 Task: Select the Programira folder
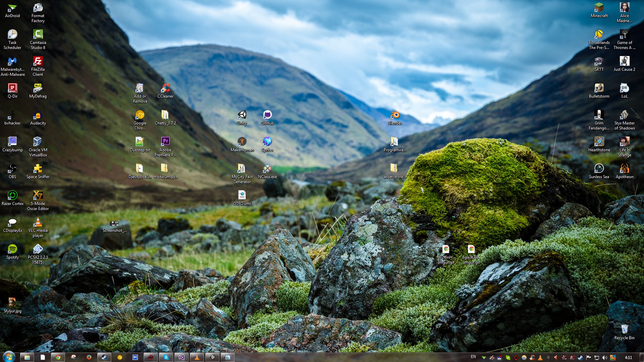click(395, 145)
